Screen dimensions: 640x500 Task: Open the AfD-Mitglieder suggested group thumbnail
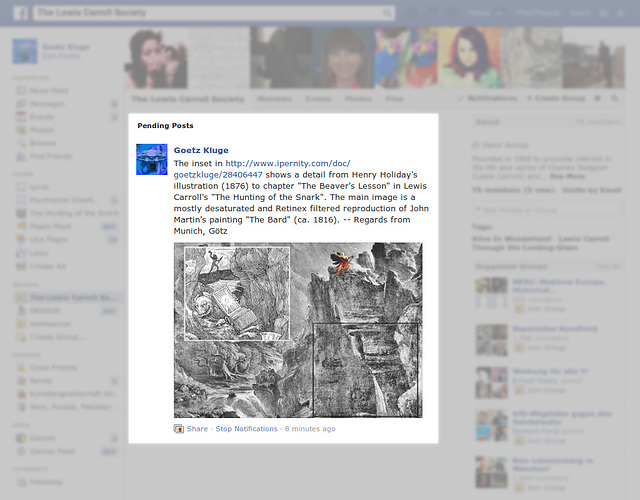[491, 426]
